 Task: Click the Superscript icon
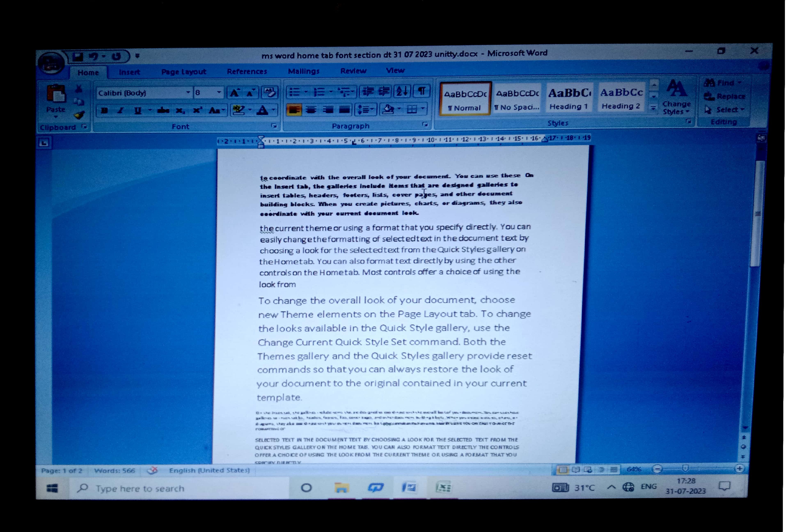[197, 111]
